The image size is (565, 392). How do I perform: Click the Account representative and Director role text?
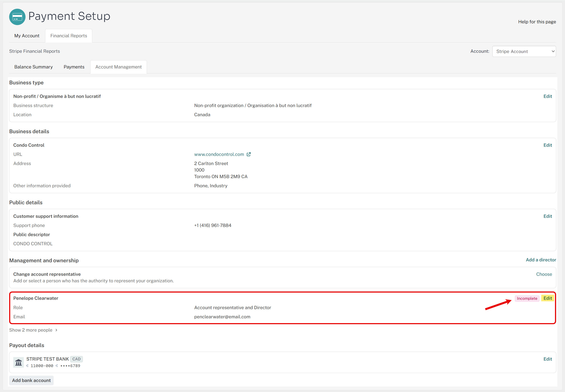[x=233, y=307]
